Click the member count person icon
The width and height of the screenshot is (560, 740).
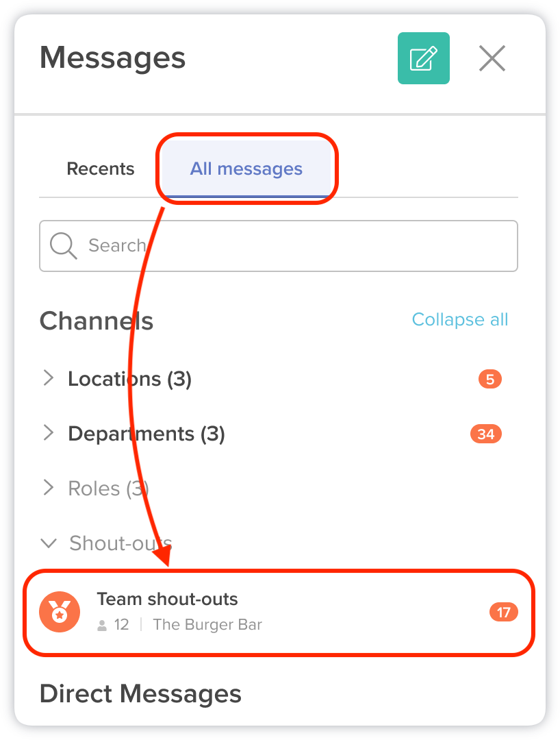[x=103, y=625]
